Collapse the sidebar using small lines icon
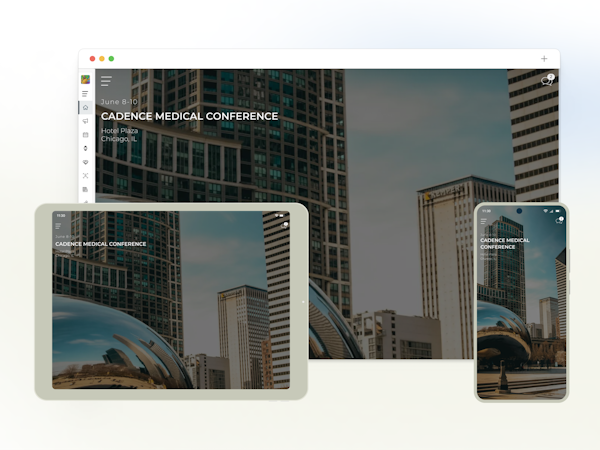Screen dimensions: 600x450 [85, 94]
